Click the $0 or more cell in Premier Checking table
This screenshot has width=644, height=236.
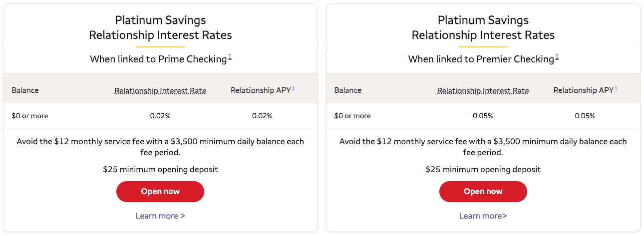tap(352, 116)
